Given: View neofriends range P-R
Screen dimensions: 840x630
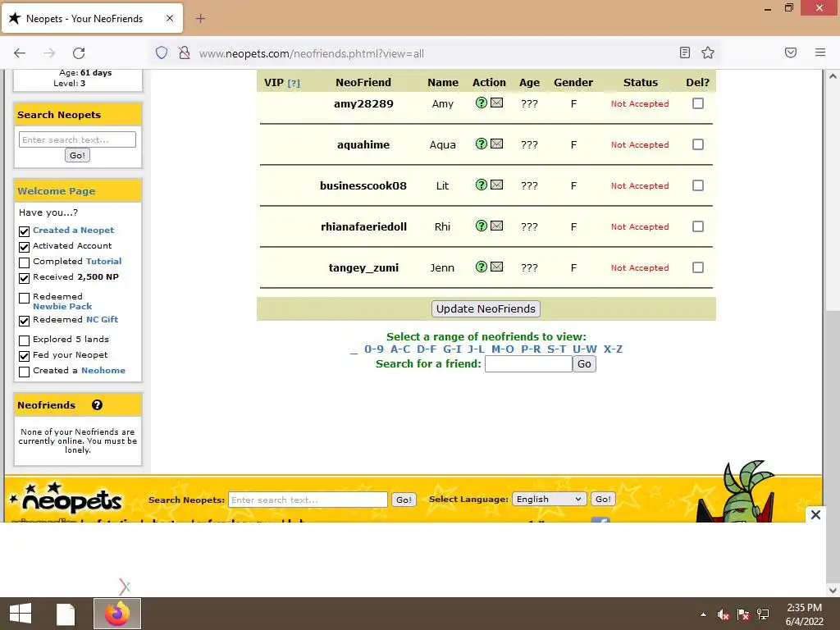Looking at the screenshot, I should (531, 349).
